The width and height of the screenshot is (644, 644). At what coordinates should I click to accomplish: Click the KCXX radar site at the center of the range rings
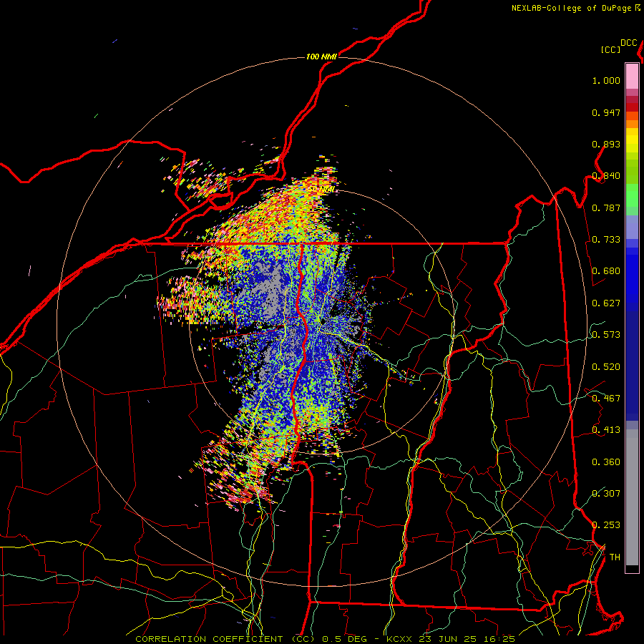coord(323,321)
